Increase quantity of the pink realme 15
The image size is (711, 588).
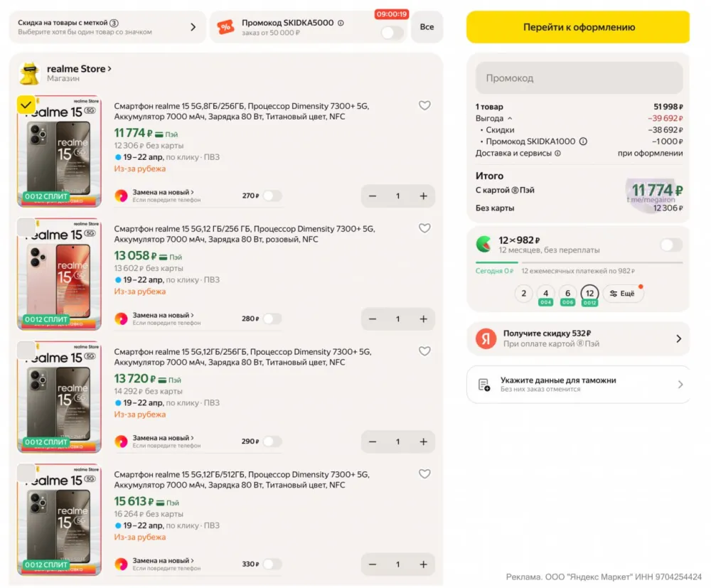pos(423,319)
